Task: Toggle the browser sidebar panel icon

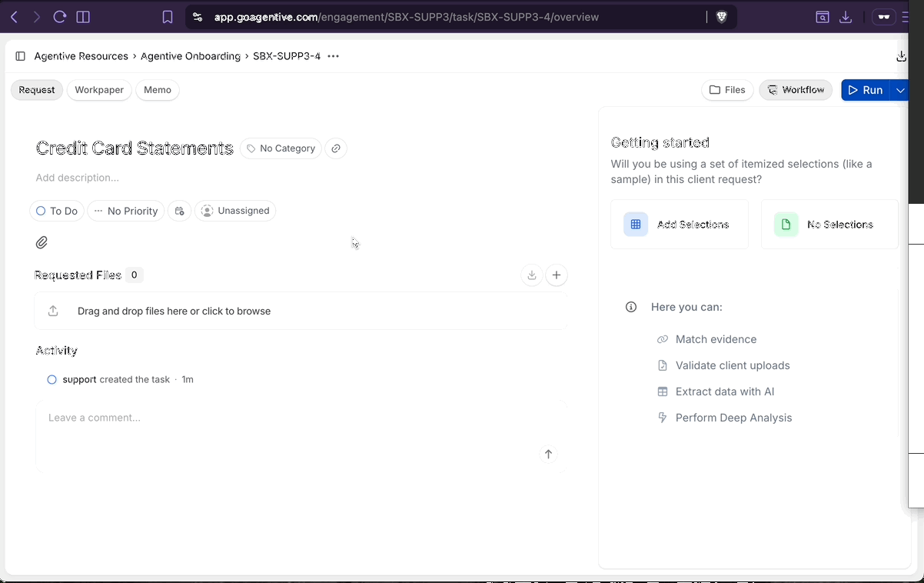Action: (x=83, y=17)
